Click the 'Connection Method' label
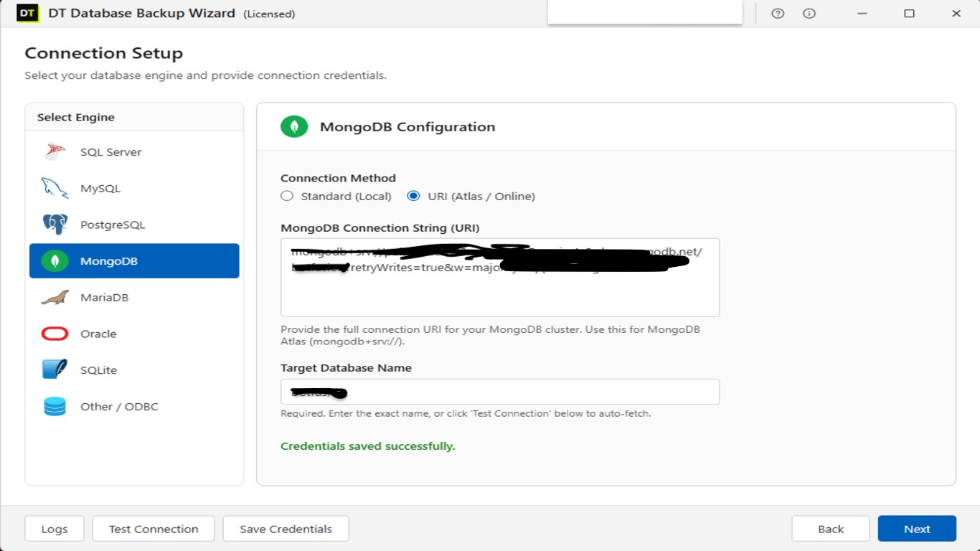 pos(338,178)
